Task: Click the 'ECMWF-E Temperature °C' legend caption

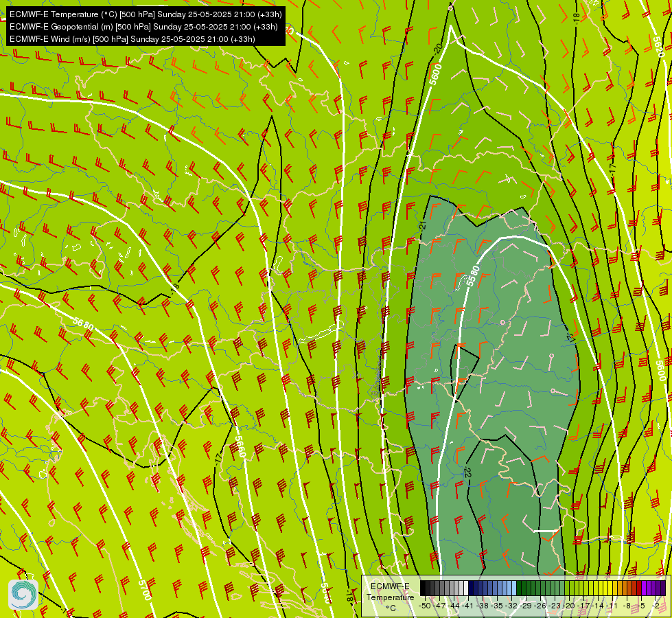Action: tap(390, 597)
